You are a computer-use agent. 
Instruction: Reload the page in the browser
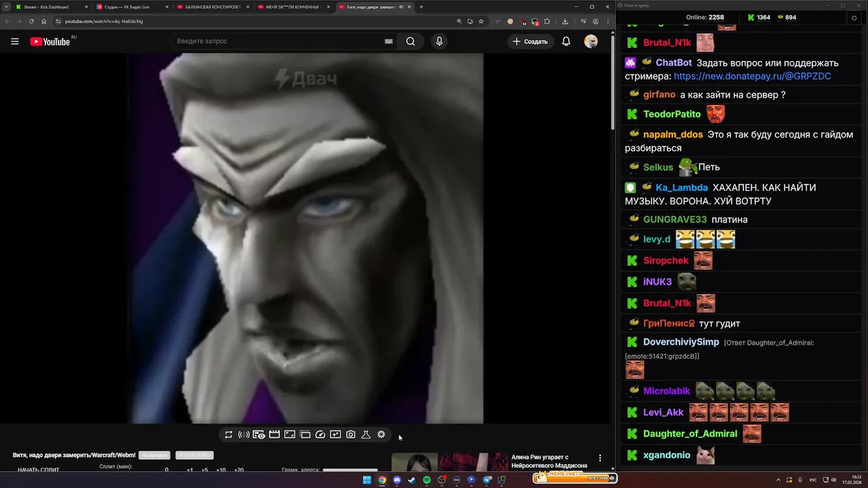pos(31,21)
